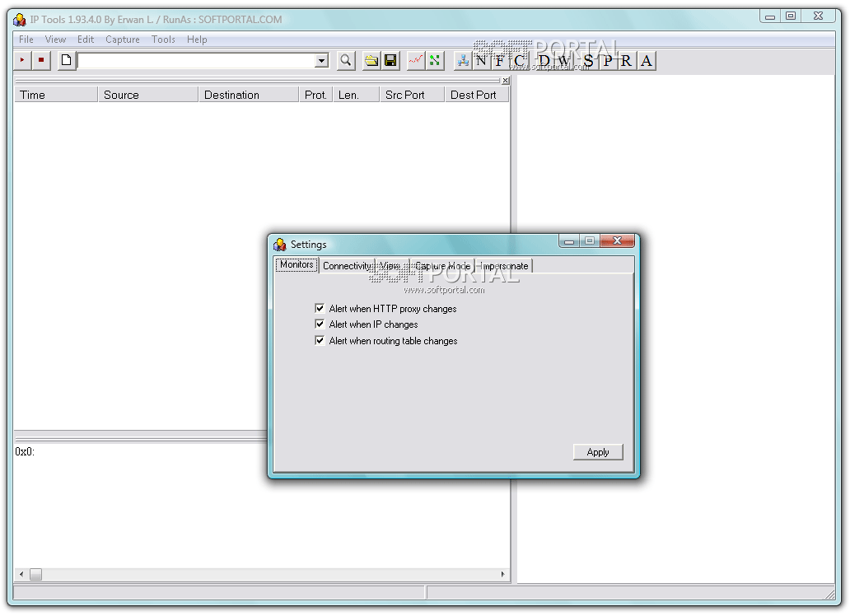Sort by the Time column header
This screenshot has height=616, width=850.
click(56, 95)
